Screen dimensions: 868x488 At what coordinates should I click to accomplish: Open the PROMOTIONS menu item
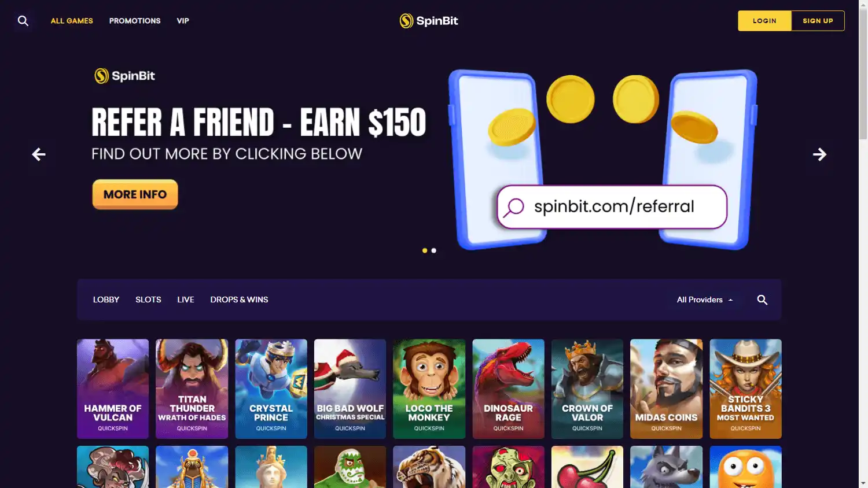[x=135, y=21]
